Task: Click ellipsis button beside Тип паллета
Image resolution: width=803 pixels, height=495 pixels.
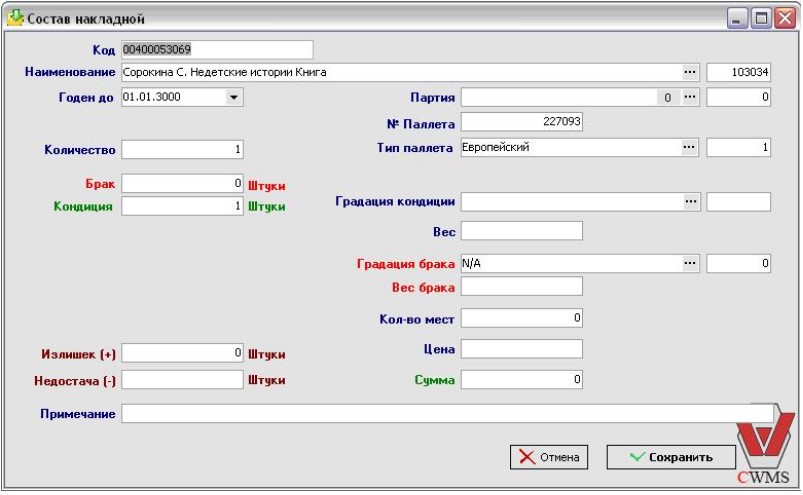Action: [689, 148]
